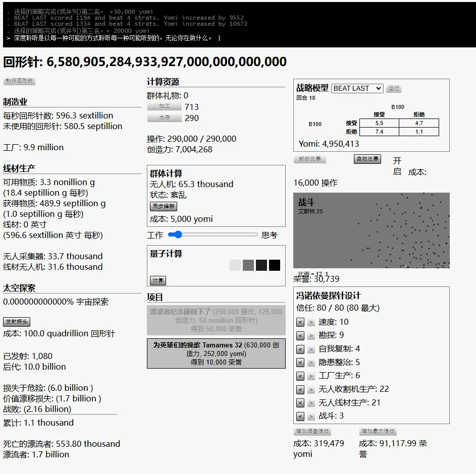The width and height of the screenshot is (476, 474).
Task: Click the 工厂: 9.9 million text
Action: coord(33,147)
